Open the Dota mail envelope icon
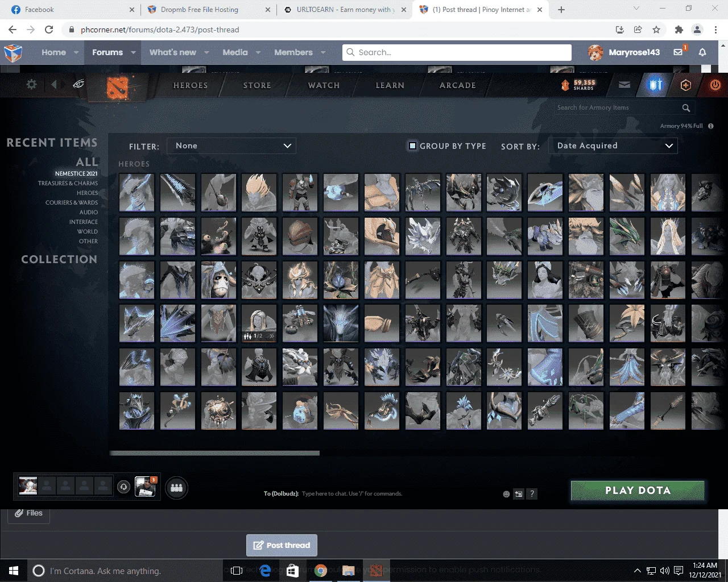728x582 pixels. tap(624, 85)
